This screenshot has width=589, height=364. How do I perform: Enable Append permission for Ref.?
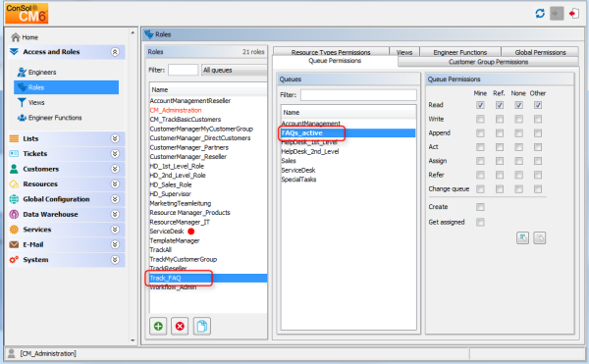pyautogui.click(x=500, y=133)
